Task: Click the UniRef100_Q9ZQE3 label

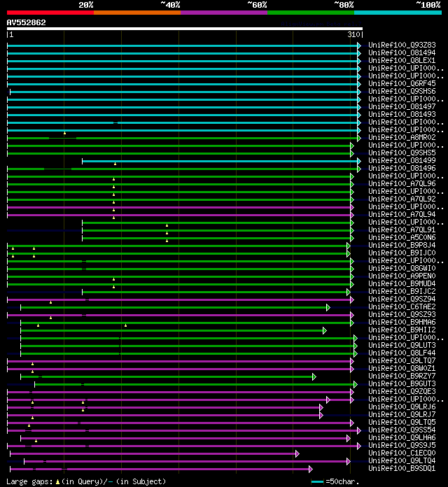Action: 402,392
